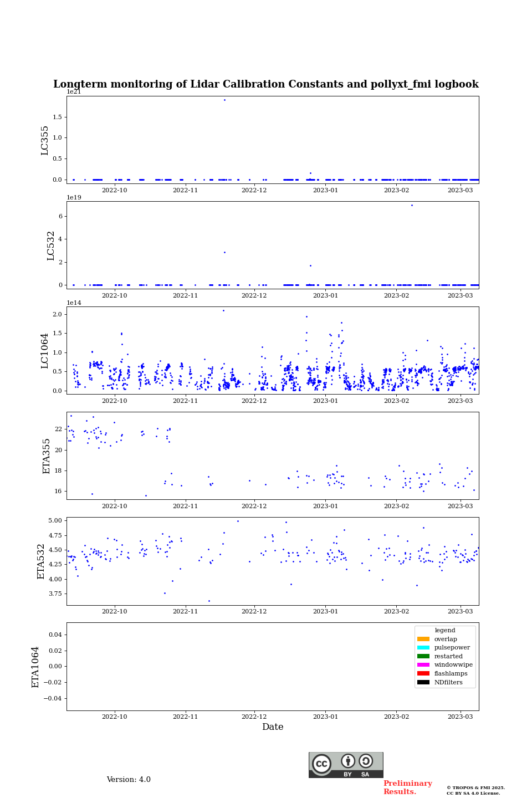
Task: Click the Creative Commons CC logo icon
Action: pos(321,764)
